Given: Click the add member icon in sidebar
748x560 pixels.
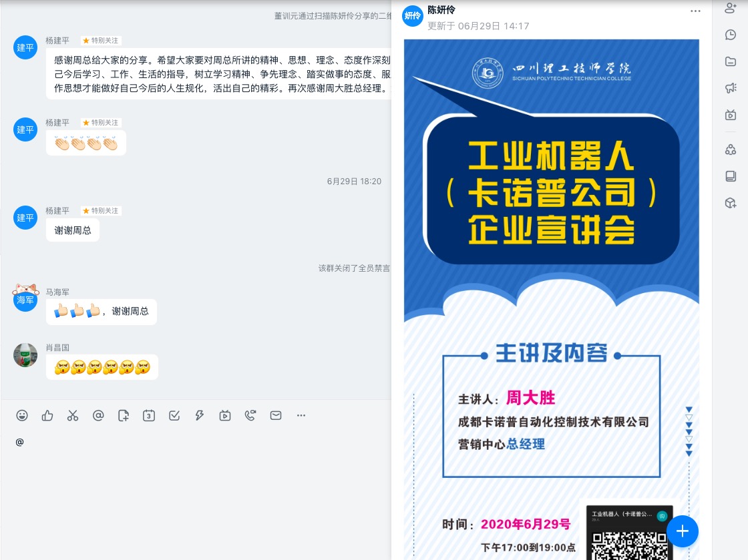Looking at the screenshot, I should (x=731, y=7).
